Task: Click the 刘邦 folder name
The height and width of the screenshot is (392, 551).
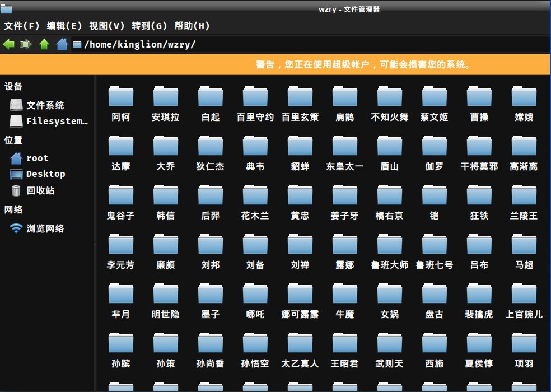Action: coord(211,265)
